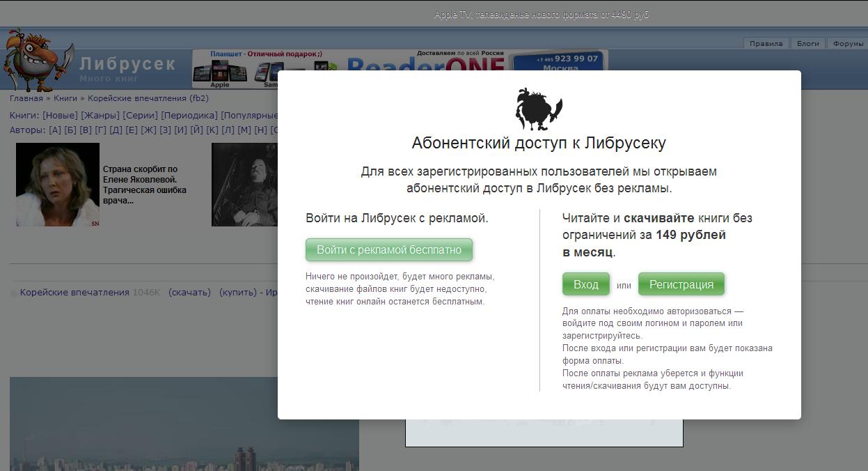Click the black mascot silhouette in the dialog

[539, 109]
